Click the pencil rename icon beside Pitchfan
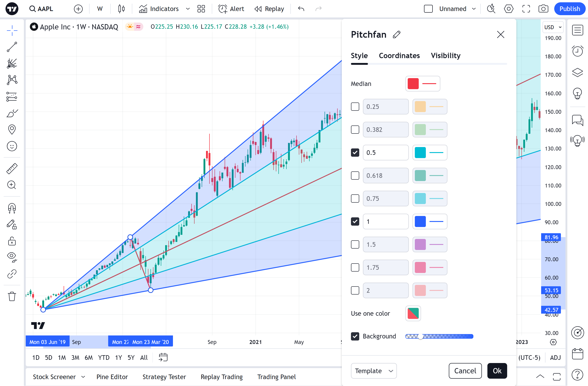The height and width of the screenshot is (386, 588). [x=396, y=35]
